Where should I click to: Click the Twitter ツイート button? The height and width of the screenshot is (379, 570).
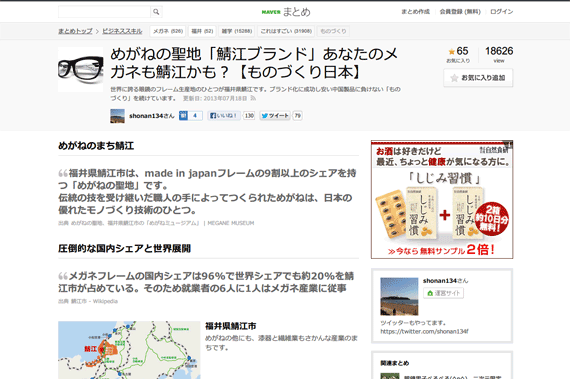click(x=275, y=116)
